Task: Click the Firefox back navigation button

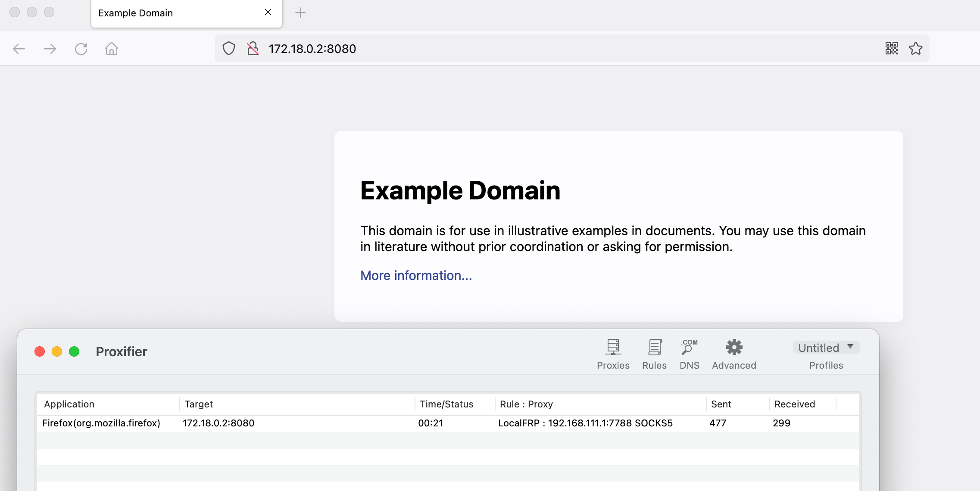Action: coord(19,48)
